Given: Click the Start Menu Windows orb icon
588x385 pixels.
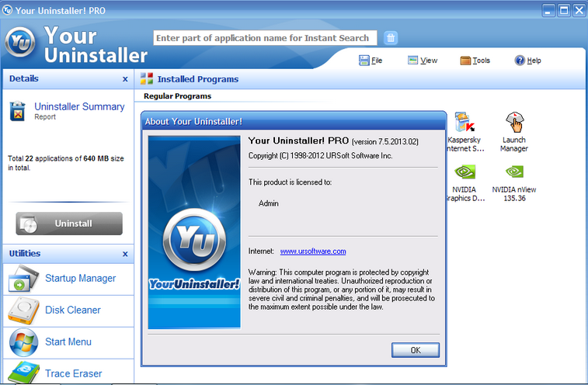Looking at the screenshot, I should (x=23, y=342).
